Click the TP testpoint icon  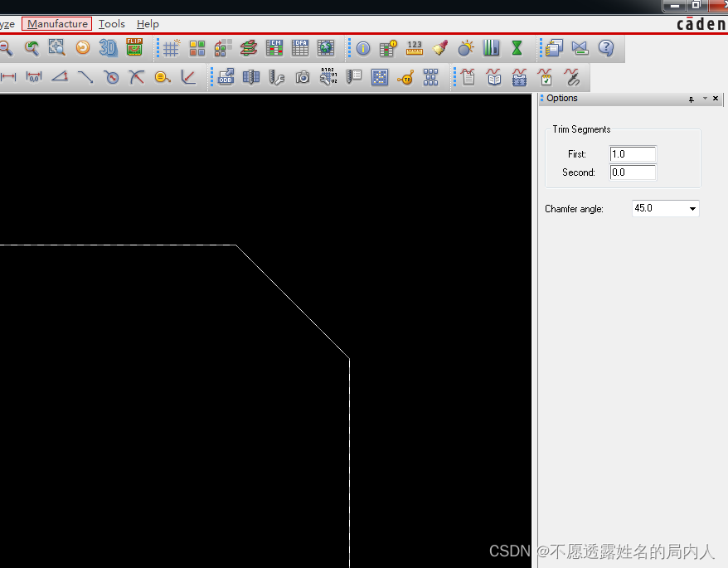pos(405,78)
